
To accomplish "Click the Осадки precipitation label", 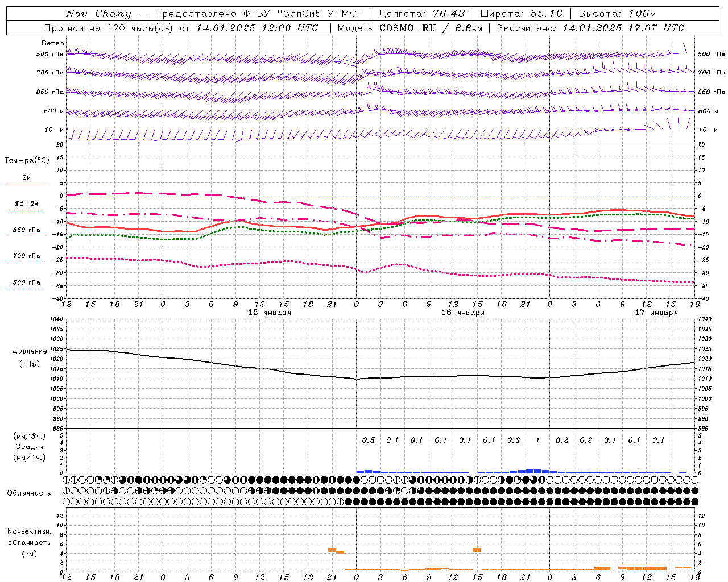I will coord(30,447).
